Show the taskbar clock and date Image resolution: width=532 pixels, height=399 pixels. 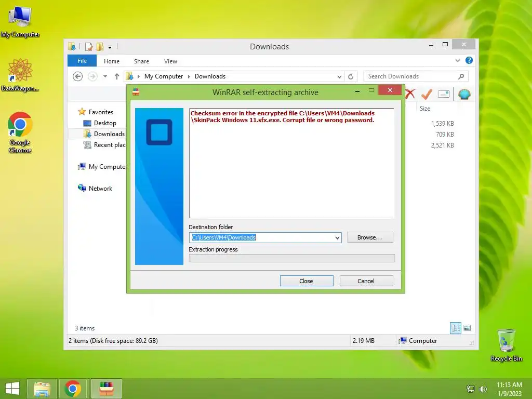point(509,389)
